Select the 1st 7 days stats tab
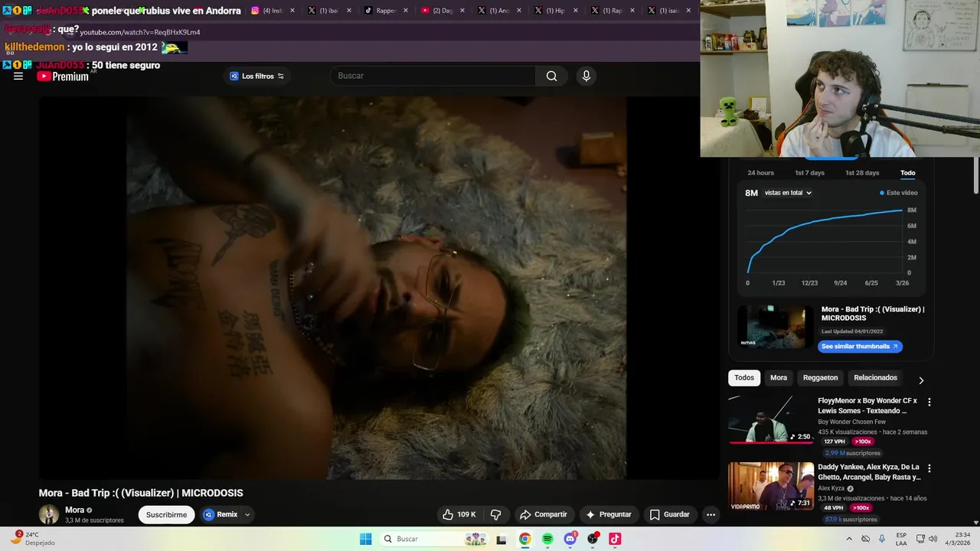 point(809,173)
